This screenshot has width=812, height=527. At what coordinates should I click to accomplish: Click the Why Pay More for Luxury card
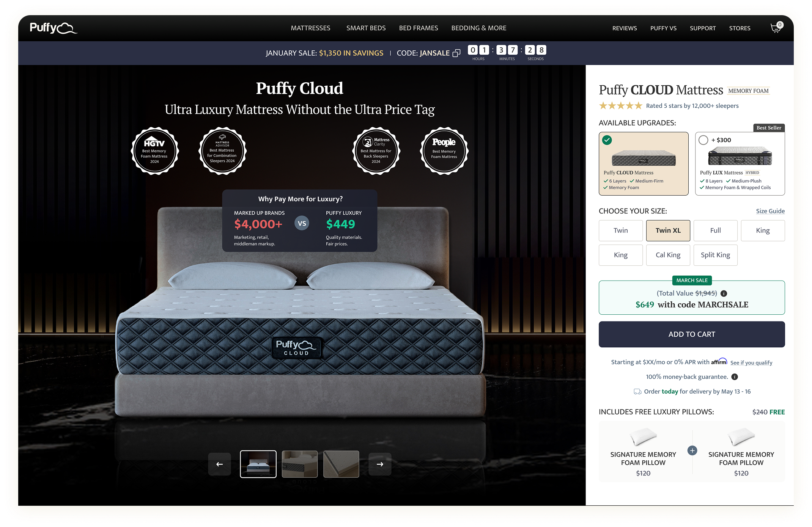point(300,221)
